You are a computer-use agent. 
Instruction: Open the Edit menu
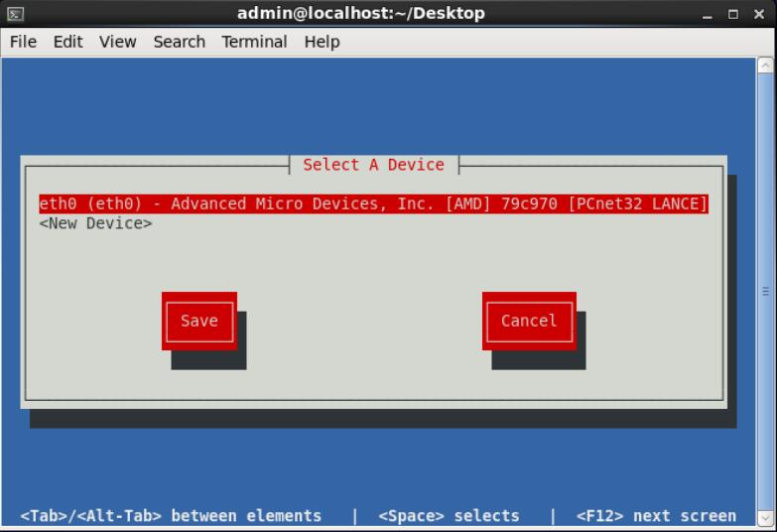67,42
